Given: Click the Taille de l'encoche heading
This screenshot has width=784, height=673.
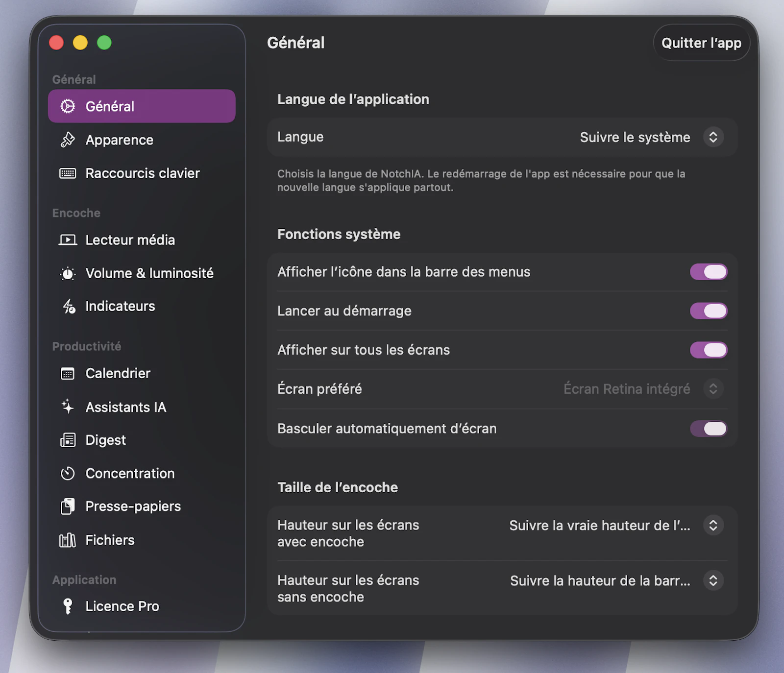Looking at the screenshot, I should [338, 487].
